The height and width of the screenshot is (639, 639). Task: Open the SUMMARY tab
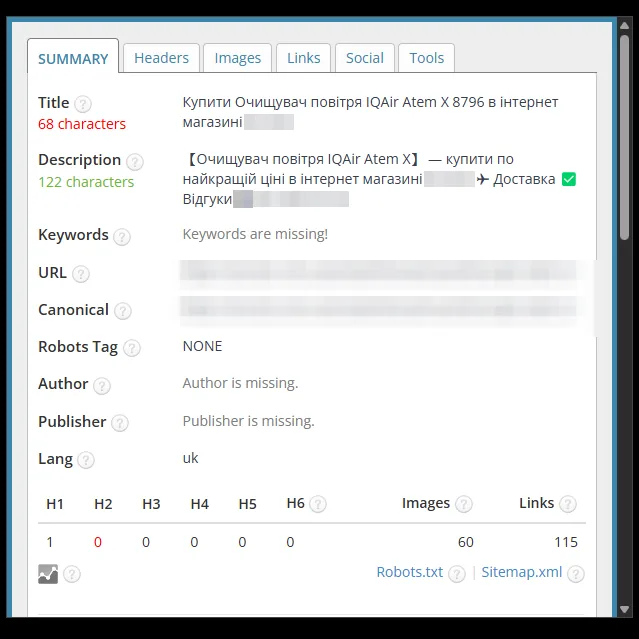pyautogui.click(x=73, y=57)
